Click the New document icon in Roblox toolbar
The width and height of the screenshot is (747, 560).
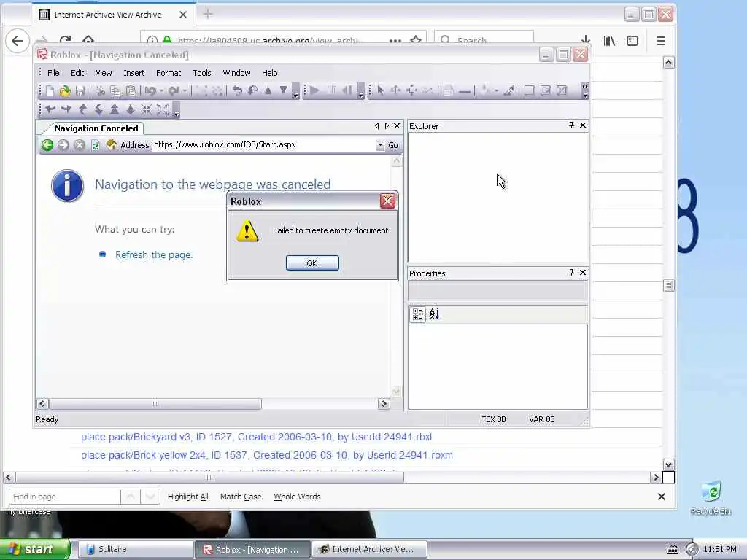point(50,90)
